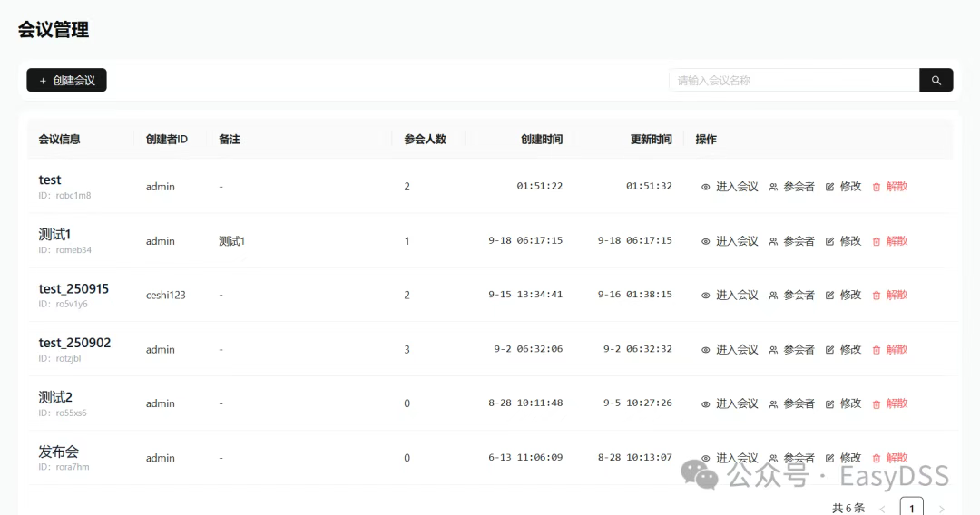980x515 pixels.
Task: Click 修改 link in test row
Action: click(850, 187)
